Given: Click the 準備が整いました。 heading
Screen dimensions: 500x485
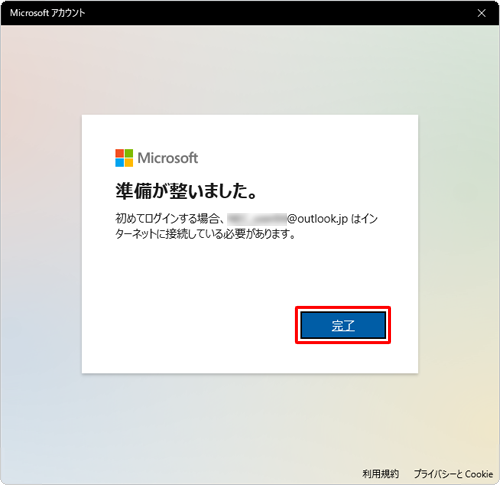Looking at the screenshot, I should (x=186, y=191).
